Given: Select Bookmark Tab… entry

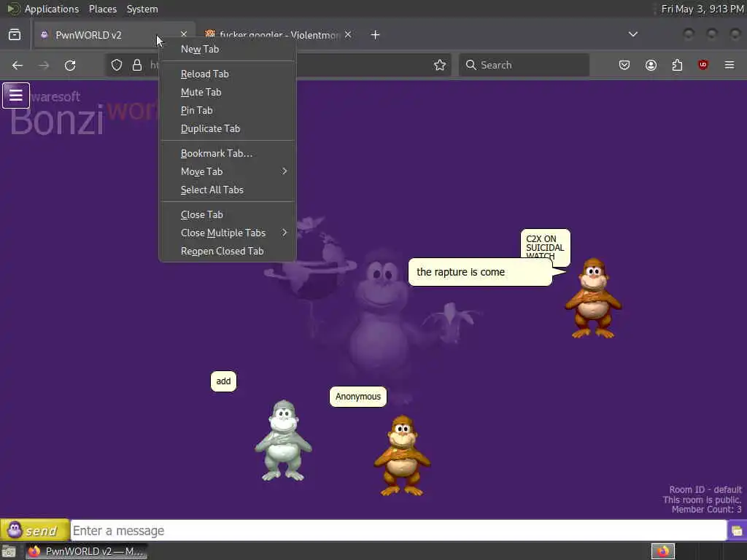Looking at the screenshot, I should pos(228,153).
